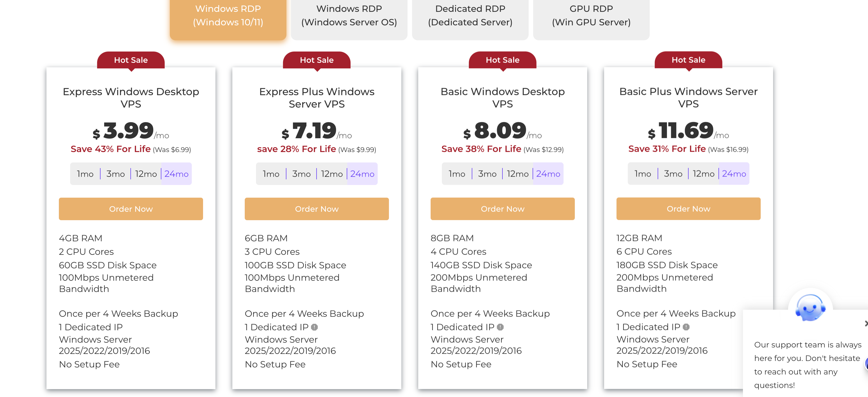
Task: Order the Basic Plus Windows Server VPS plan
Action: (x=688, y=209)
